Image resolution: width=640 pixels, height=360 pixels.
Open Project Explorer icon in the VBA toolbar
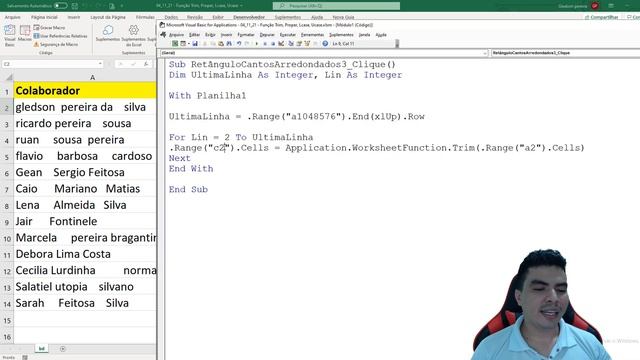click(291, 44)
